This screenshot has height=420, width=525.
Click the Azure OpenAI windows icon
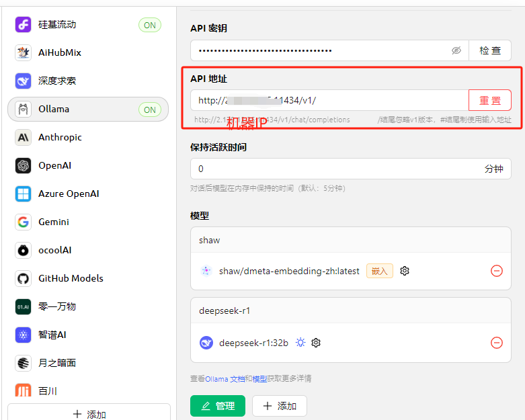(x=23, y=194)
